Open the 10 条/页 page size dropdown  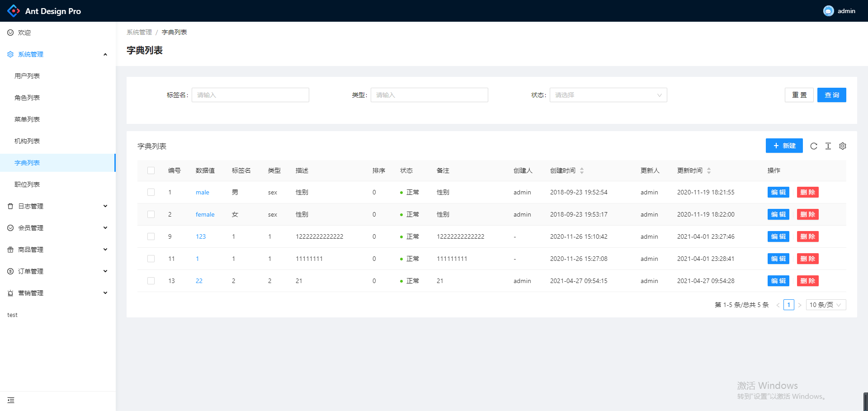(826, 305)
